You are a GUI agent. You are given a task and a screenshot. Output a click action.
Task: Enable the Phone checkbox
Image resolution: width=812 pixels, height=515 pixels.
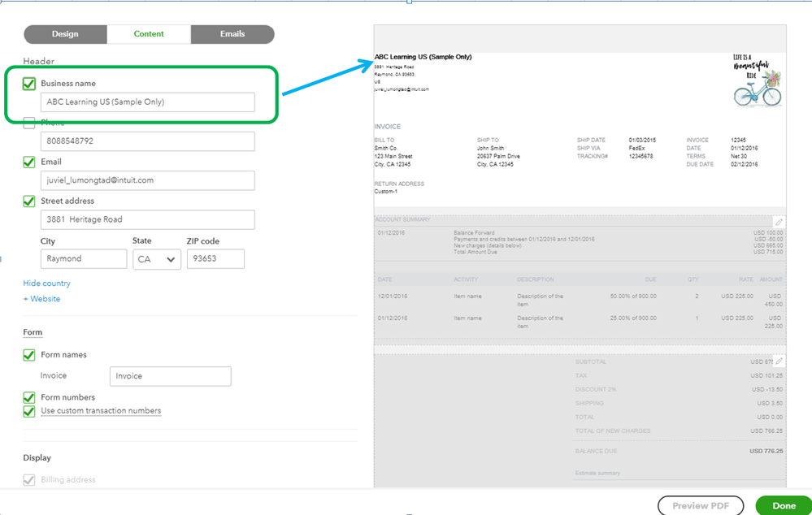(x=29, y=123)
